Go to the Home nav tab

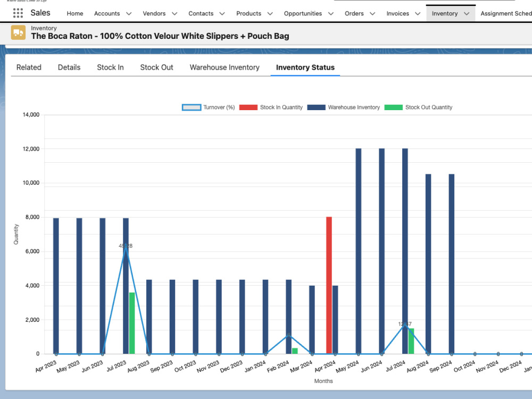pyautogui.click(x=75, y=14)
